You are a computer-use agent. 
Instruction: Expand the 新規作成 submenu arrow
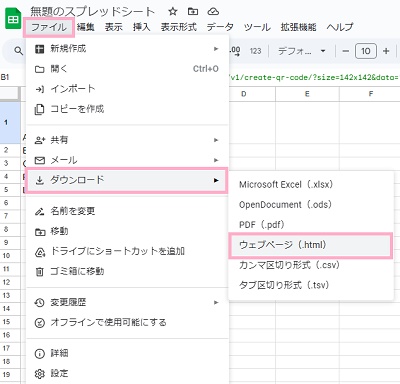pos(216,49)
